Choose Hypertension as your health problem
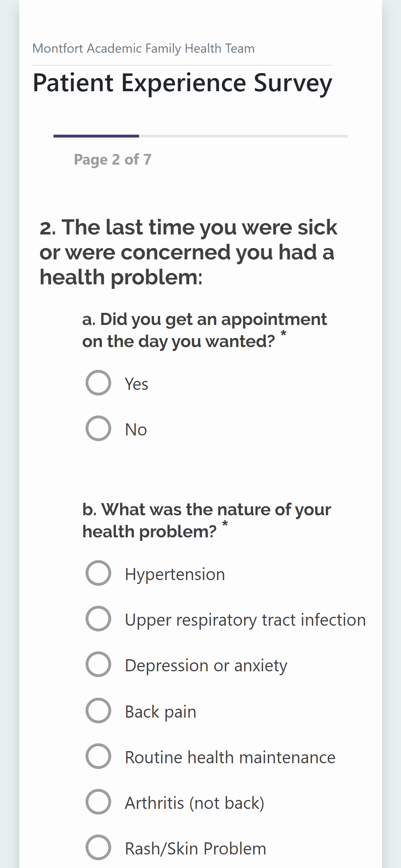This screenshot has height=868, width=401. [99, 574]
